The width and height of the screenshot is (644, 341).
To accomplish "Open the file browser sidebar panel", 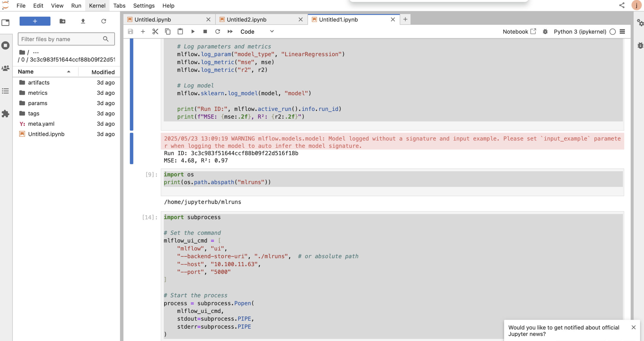I will point(6,23).
